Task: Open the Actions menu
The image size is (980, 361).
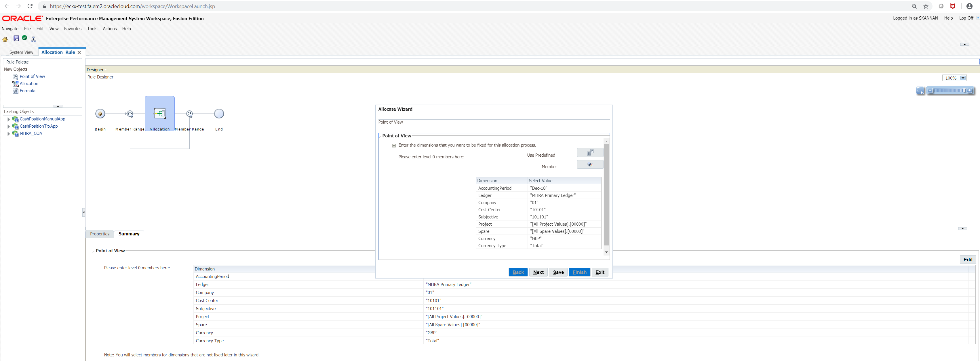Action: (110, 29)
